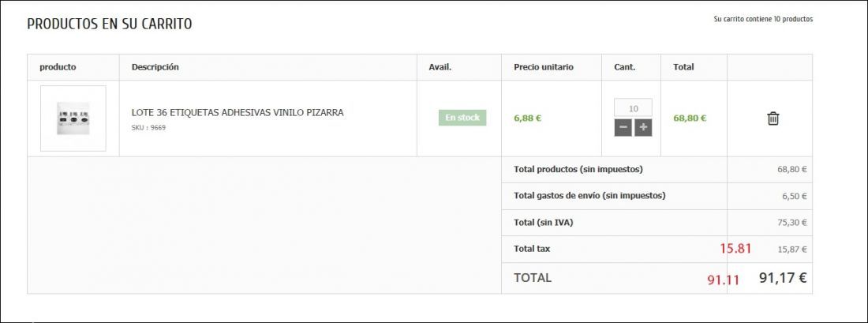Click the line total 68,80 € in green
Image resolution: width=868 pixels, height=323 pixels.
click(x=690, y=118)
